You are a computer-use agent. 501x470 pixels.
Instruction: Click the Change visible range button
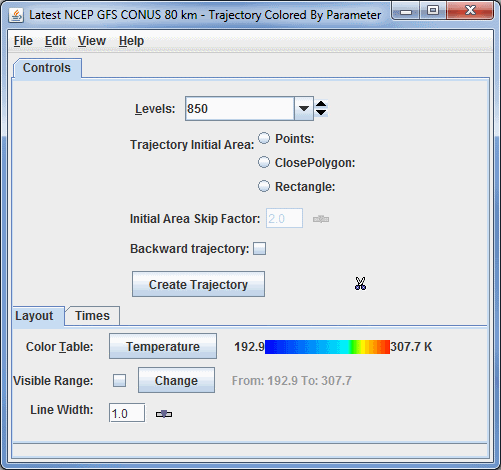(x=176, y=380)
